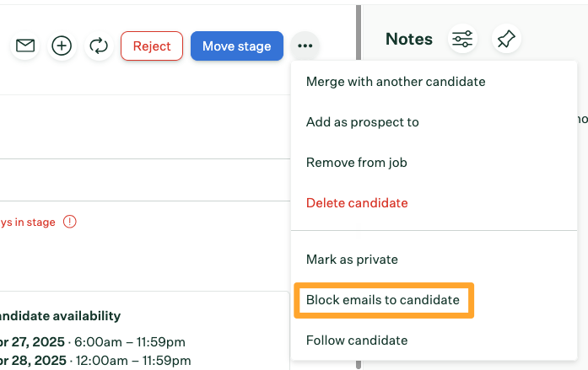Click the days in stage red text
Screen dimensions: 588x370
coord(28,222)
